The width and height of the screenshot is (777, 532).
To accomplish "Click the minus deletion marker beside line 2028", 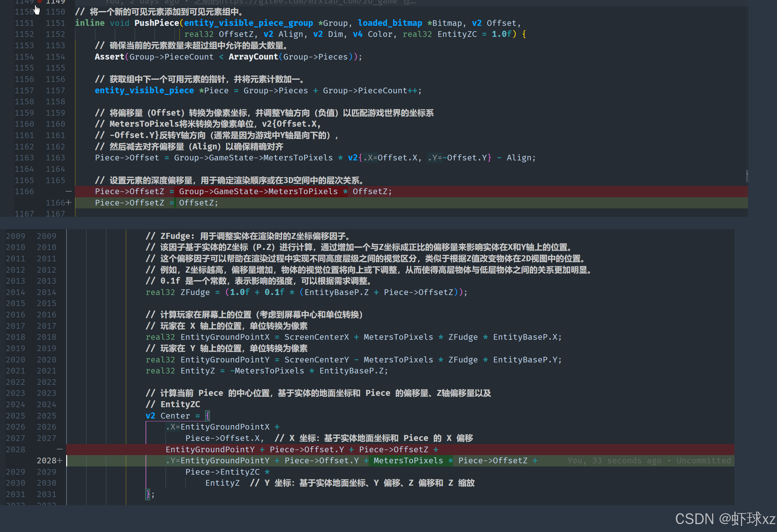I will coord(60,449).
